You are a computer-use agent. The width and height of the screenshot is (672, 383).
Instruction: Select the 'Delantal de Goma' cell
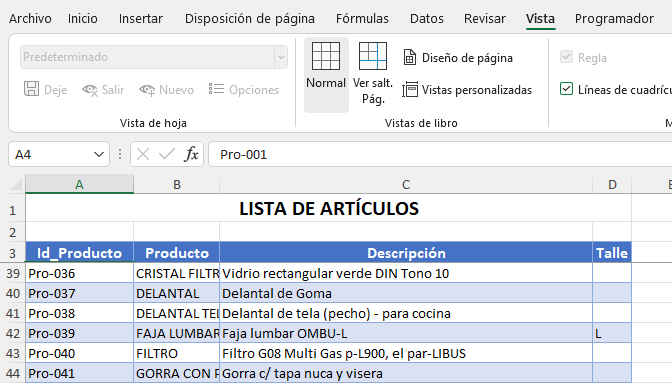406,293
